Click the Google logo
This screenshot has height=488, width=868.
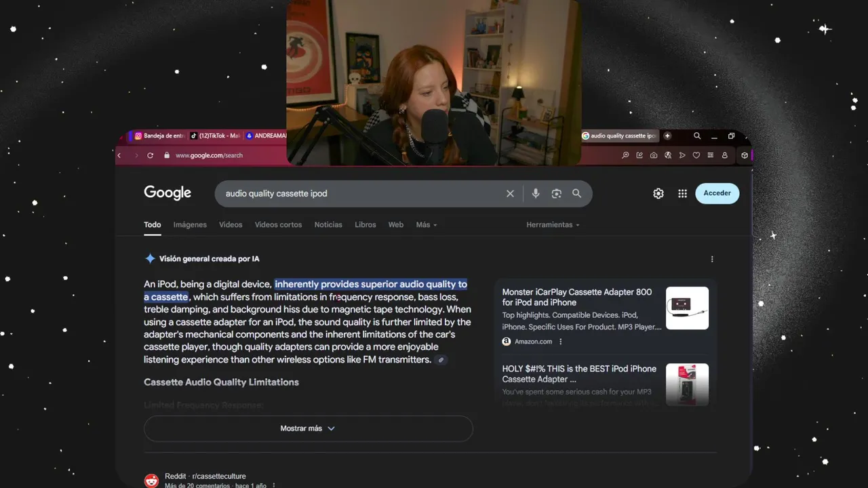(167, 193)
